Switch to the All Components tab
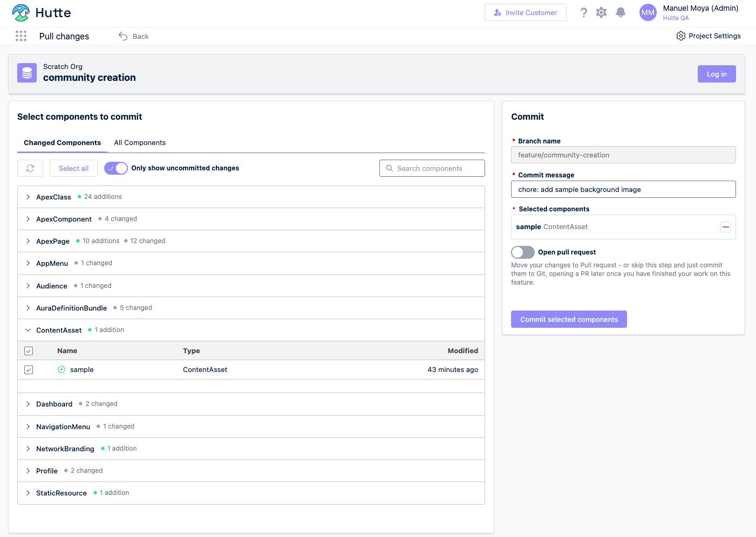The height and width of the screenshot is (537, 756). (140, 143)
